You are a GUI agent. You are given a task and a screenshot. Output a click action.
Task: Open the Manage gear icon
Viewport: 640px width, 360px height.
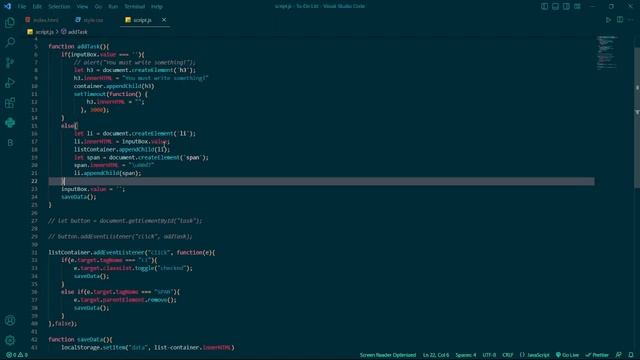[10, 340]
